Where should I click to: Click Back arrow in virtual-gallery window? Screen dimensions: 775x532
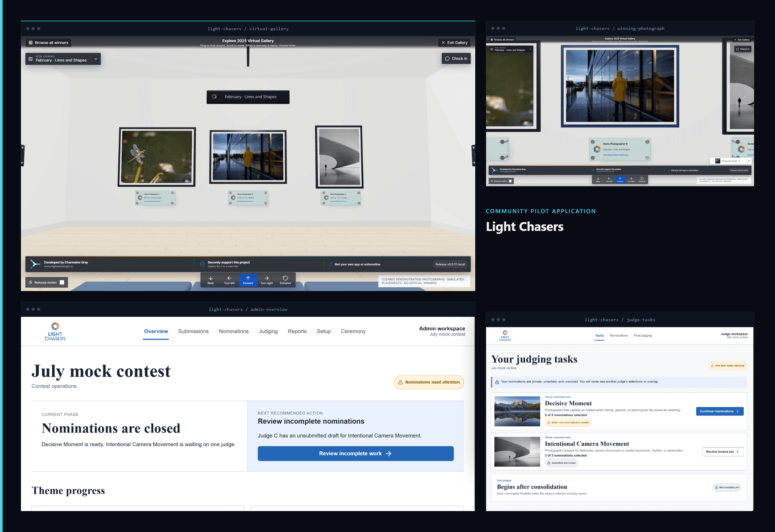[x=210, y=280]
